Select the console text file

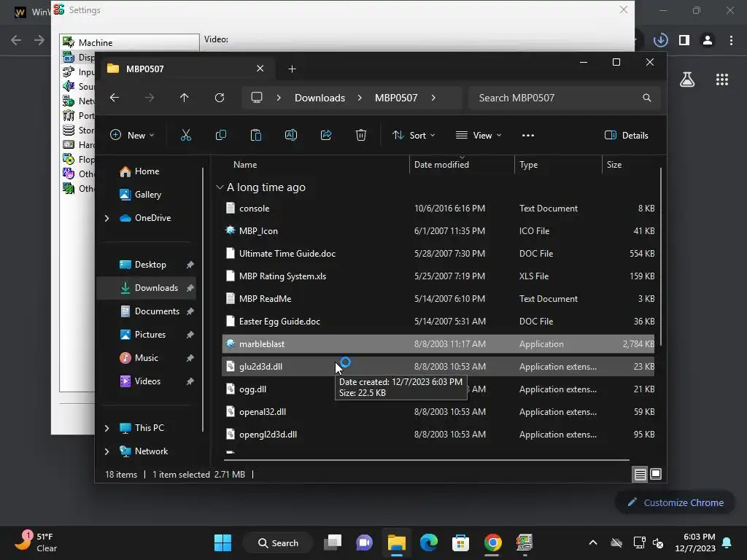438,209
